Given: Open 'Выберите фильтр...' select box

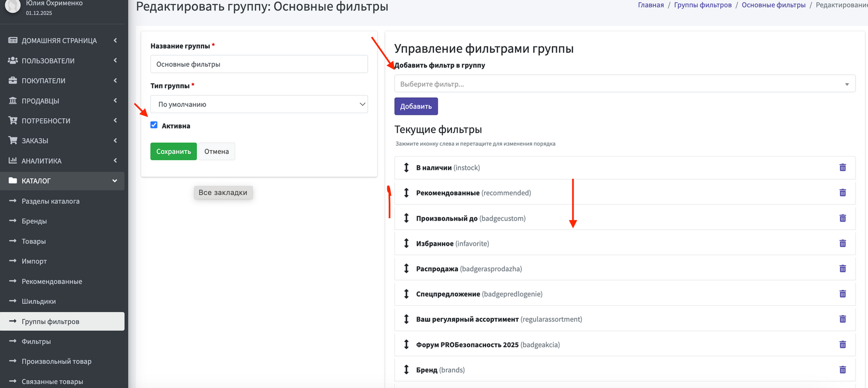Looking at the screenshot, I should [x=624, y=84].
